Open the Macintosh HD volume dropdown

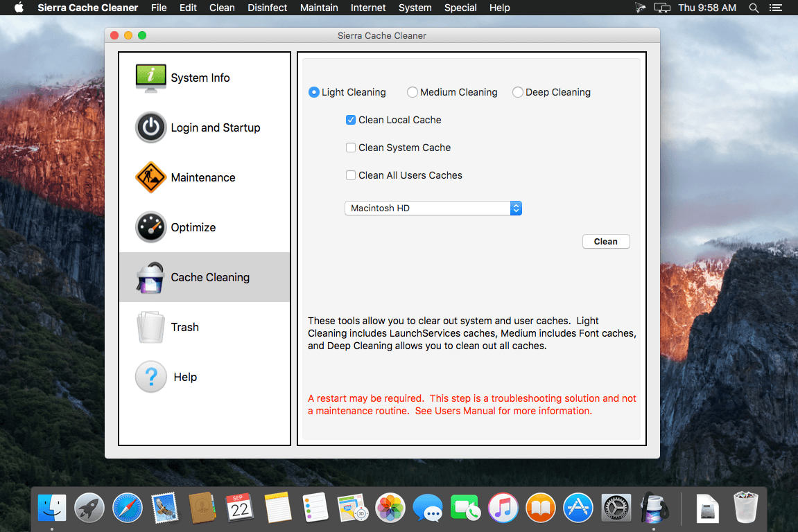[433, 208]
